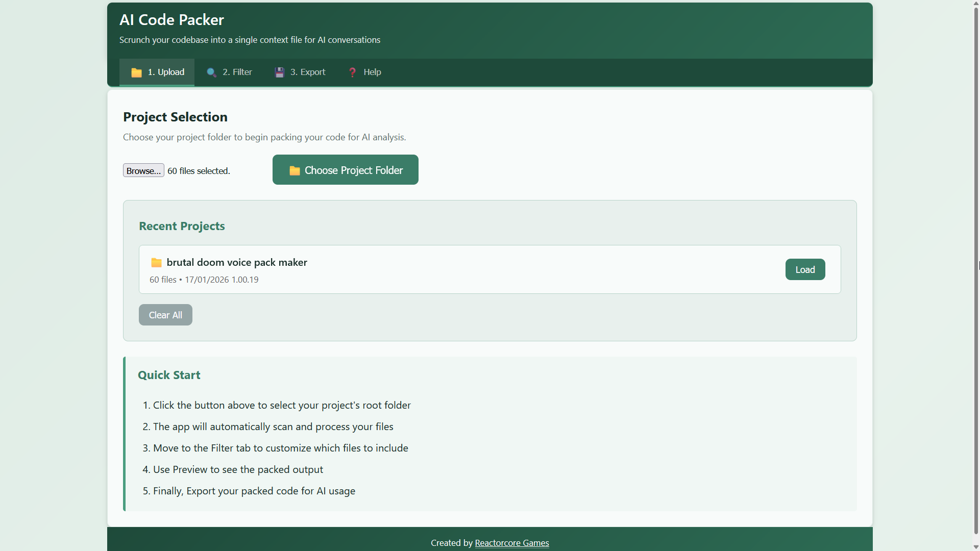Click the scrollbar down arrow

pyautogui.click(x=976, y=547)
